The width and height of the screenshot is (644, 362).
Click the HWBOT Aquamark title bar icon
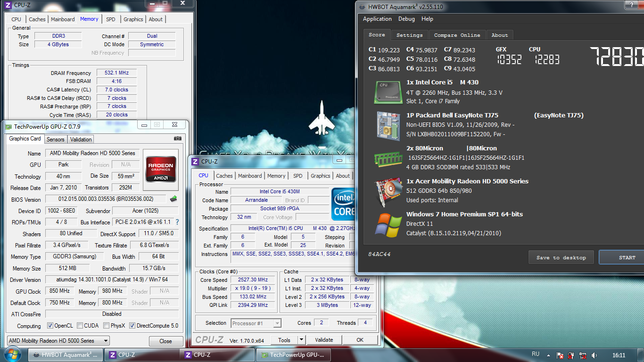coord(362,7)
